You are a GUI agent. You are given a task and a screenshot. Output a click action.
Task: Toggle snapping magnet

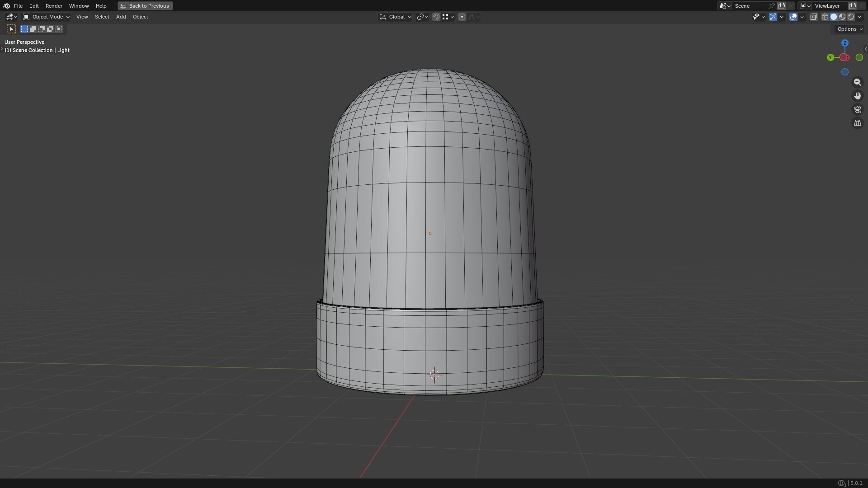[x=436, y=17]
